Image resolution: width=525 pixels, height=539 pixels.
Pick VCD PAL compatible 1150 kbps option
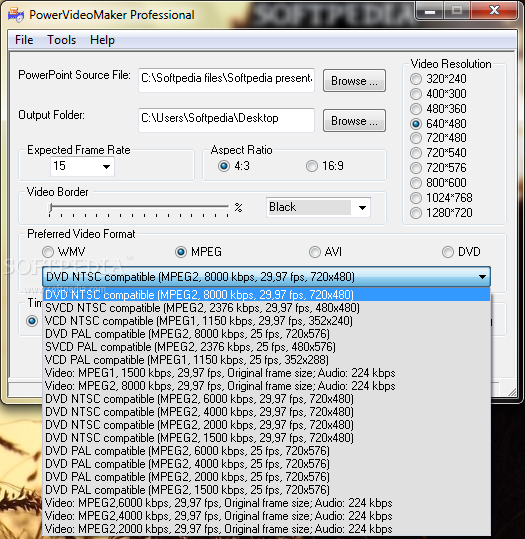(x=266, y=360)
